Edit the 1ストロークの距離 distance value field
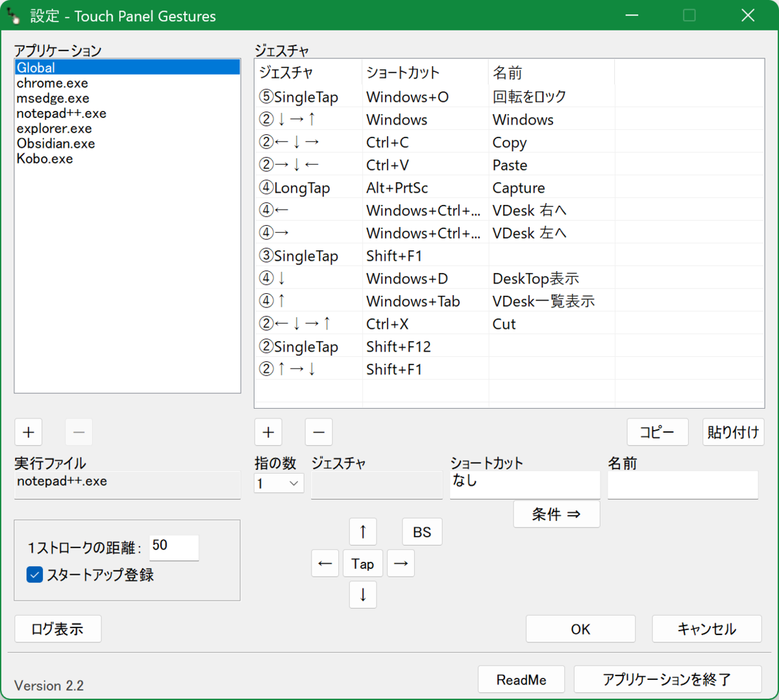This screenshot has width=779, height=700. (173, 547)
